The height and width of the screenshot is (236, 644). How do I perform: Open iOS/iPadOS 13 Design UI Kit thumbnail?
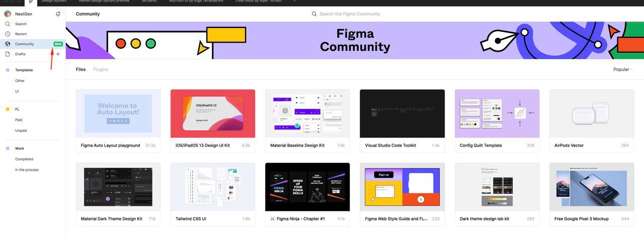pyautogui.click(x=213, y=113)
